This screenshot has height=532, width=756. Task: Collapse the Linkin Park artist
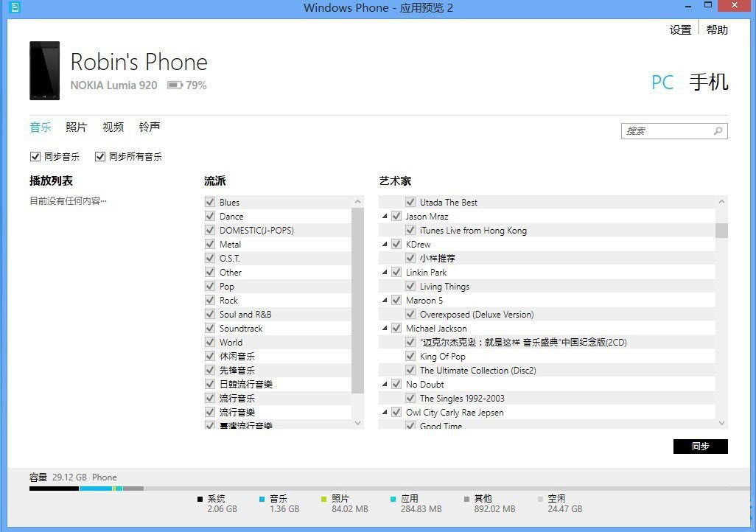coord(385,272)
